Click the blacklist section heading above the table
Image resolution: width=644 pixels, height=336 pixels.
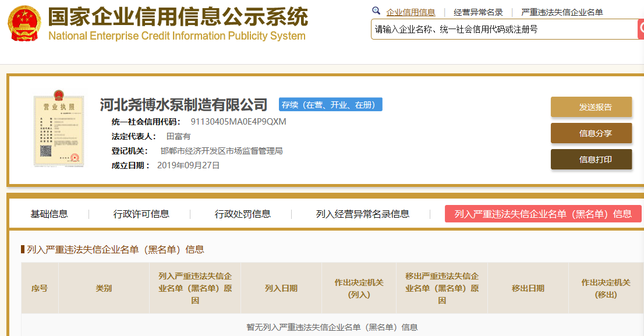tap(115, 249)
